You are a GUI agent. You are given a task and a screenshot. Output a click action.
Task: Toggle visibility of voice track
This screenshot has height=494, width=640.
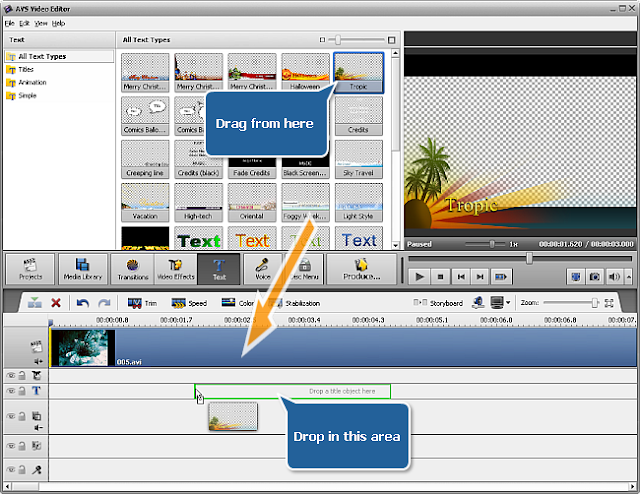(11, 470)
